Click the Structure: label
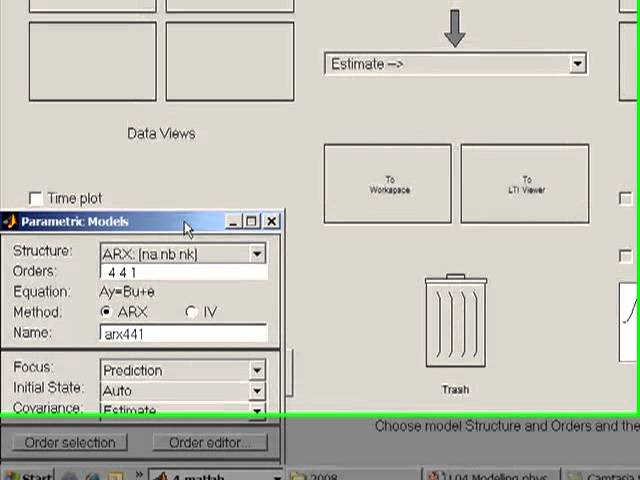Screen dimensions: 640x480 tap(42, 251)
